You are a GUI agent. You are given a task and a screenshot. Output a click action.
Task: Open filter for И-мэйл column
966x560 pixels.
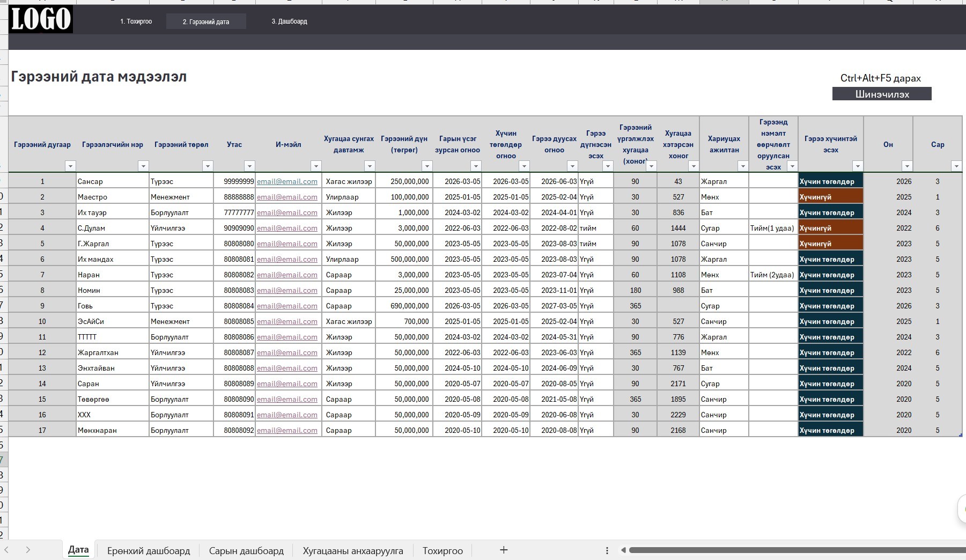pos(316,166)
